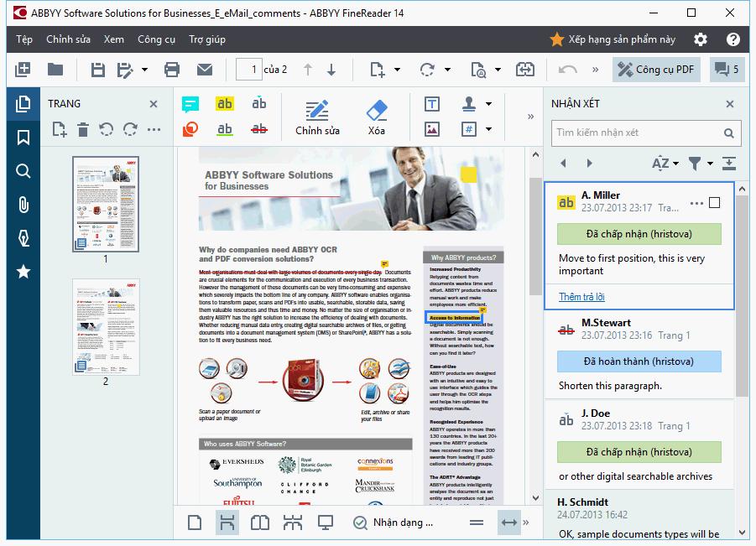Click the new task icon in main toolbar
Viewport: 756px width, 546px height.
[x=23, y=70]
